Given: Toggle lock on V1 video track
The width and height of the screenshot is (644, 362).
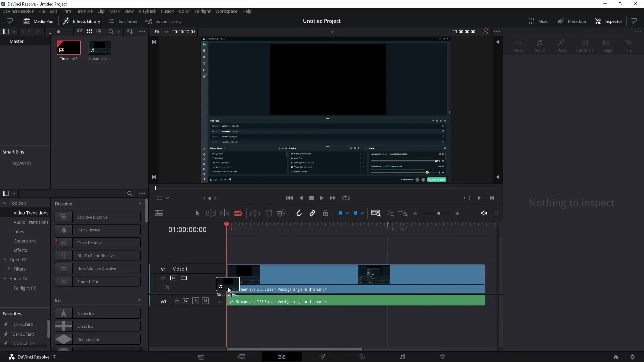Looking at the screenshot, I should [x=163, y=278].
